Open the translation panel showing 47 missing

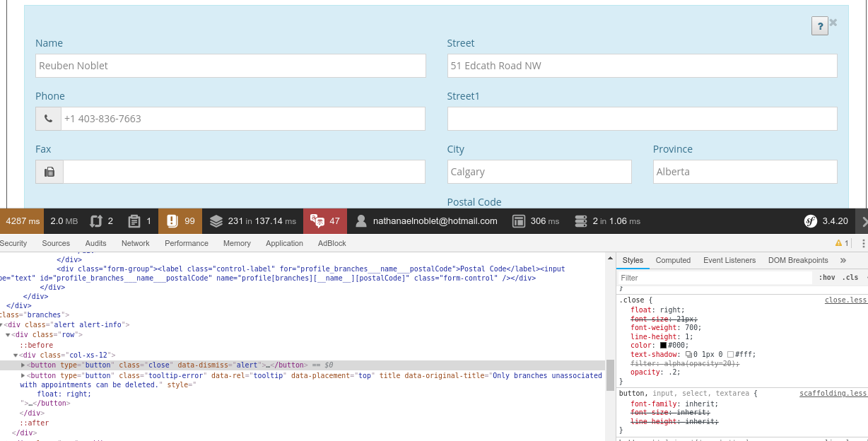(325, 221)
